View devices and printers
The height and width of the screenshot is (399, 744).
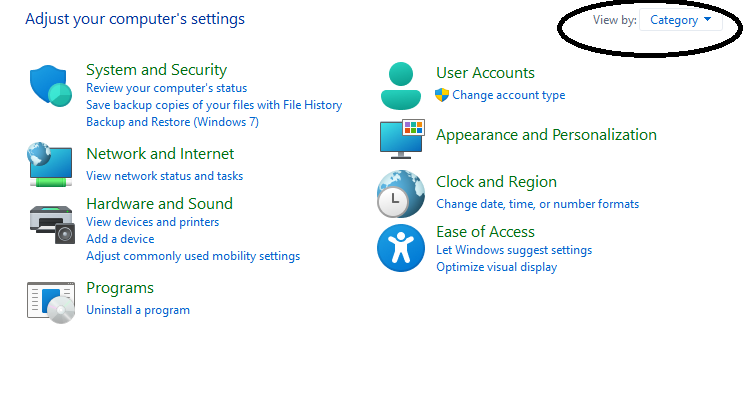pyautogui.click(x=153, y=222)
